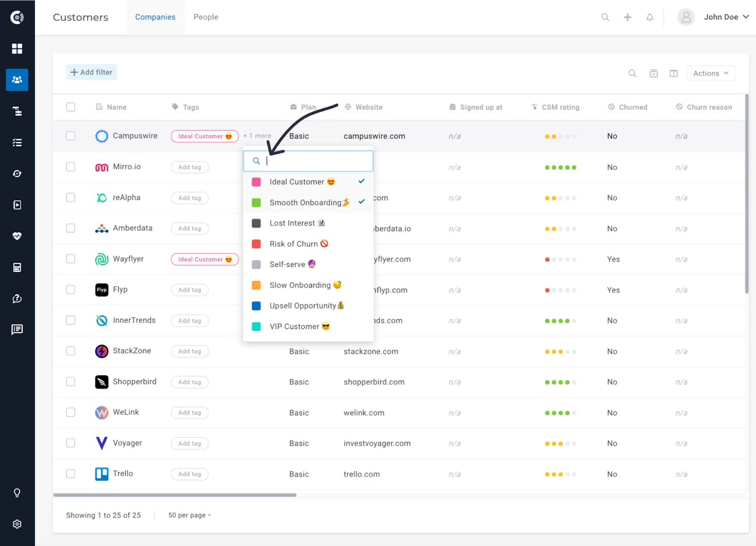
Task: Focus the tag search input field
Action: tap(308, 161)
